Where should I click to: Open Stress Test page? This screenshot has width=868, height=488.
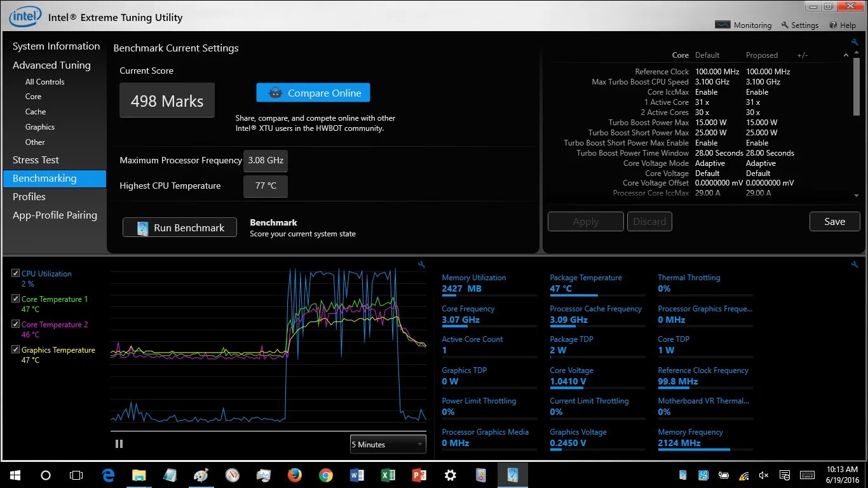coord(36,159)
